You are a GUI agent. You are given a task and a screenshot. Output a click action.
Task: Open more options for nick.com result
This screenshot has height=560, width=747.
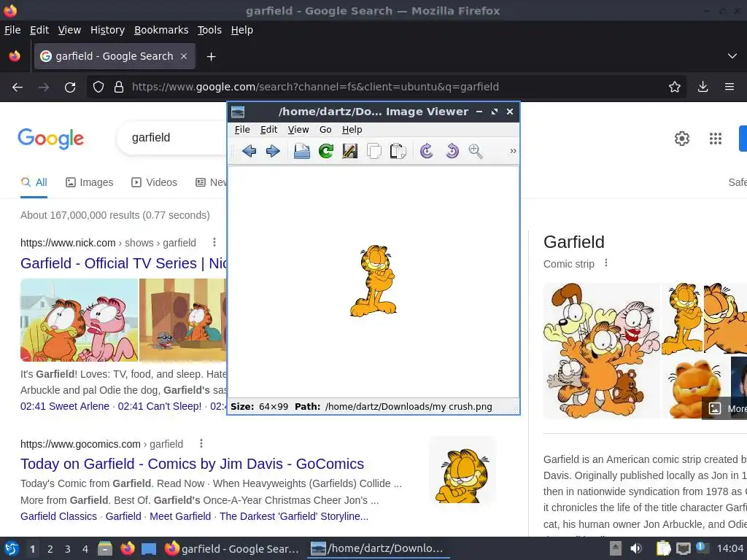[x=214, y=242]
